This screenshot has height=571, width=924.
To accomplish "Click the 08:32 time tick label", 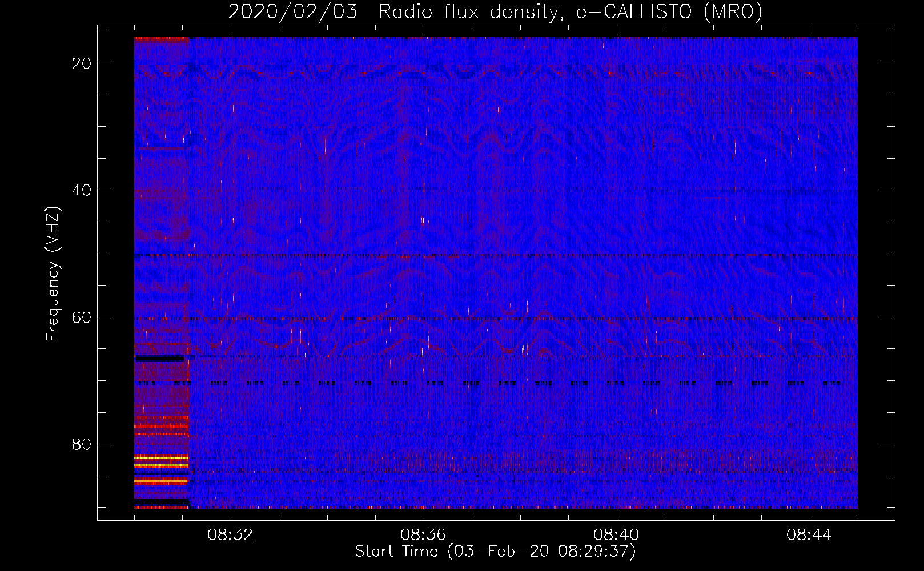I will [x=231, y=535].
